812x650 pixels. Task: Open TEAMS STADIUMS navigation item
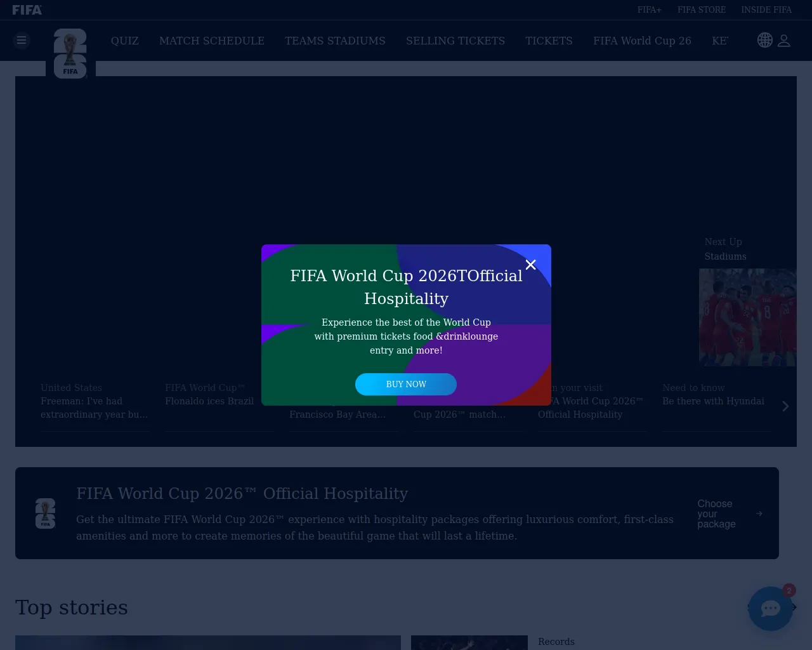click(x=335, y=41)
